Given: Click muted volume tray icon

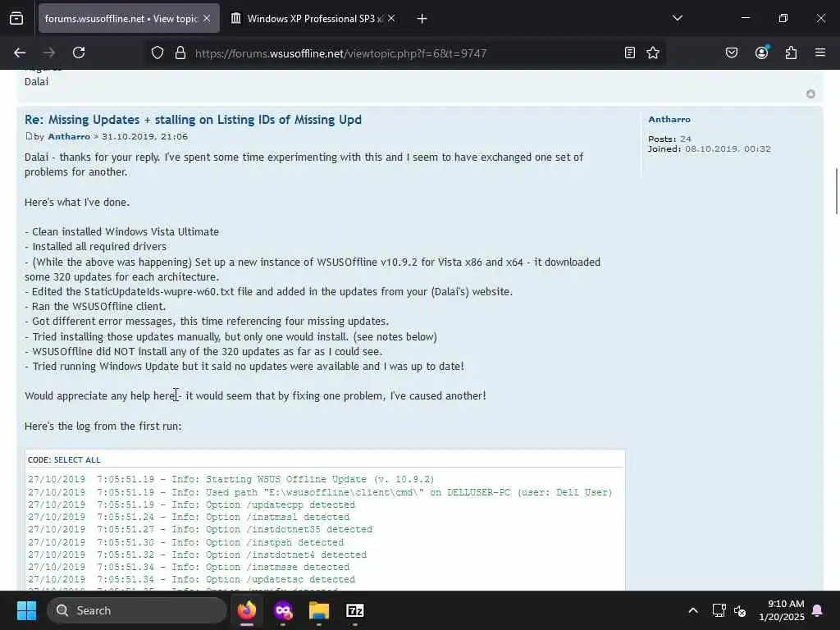Looking at the screenshot, I should pos(741,610).
